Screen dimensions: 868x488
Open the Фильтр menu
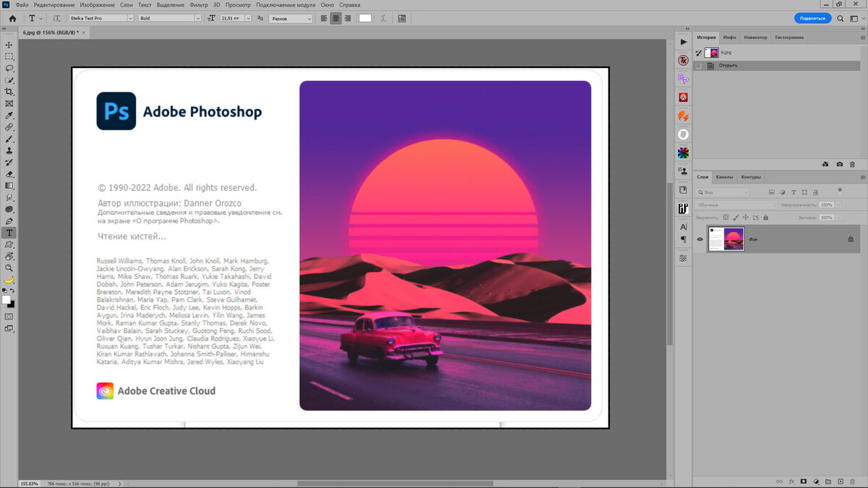pyautogui.click(x=198, y=5)
